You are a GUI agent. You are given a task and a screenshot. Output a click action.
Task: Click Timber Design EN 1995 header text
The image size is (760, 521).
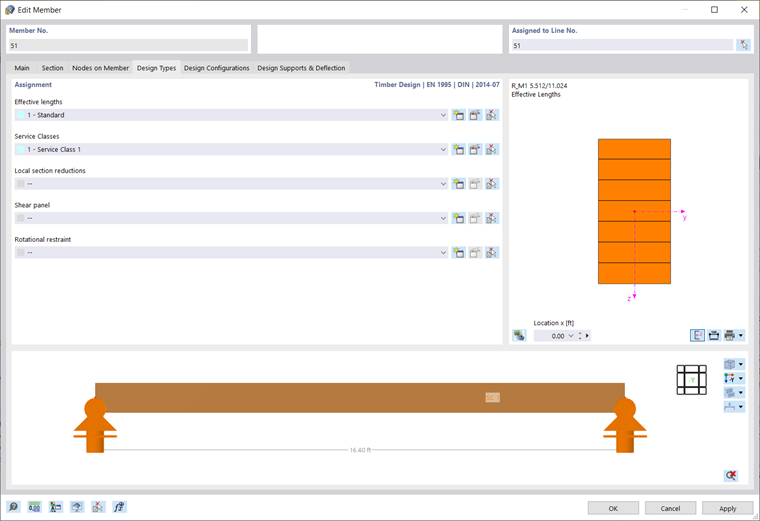click(437, 84)
